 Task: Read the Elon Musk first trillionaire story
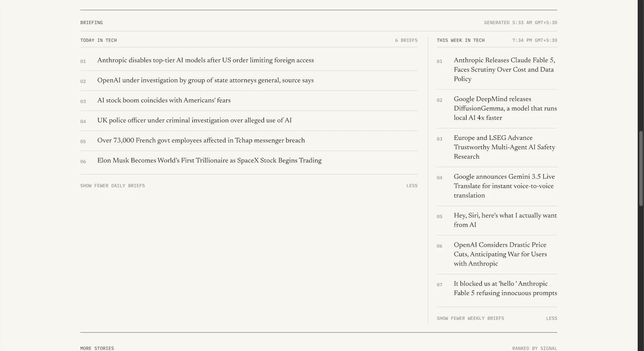coord(209,160)
